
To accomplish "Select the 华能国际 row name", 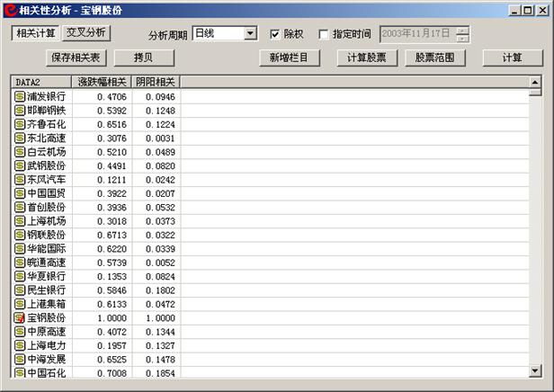I will 46,249.
